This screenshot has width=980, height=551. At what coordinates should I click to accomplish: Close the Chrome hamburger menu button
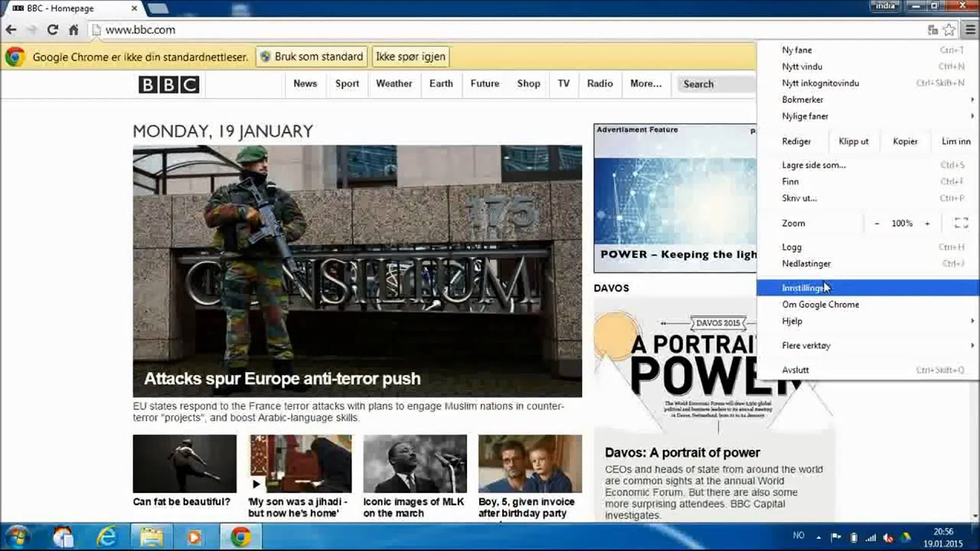[x=970, y=30]
